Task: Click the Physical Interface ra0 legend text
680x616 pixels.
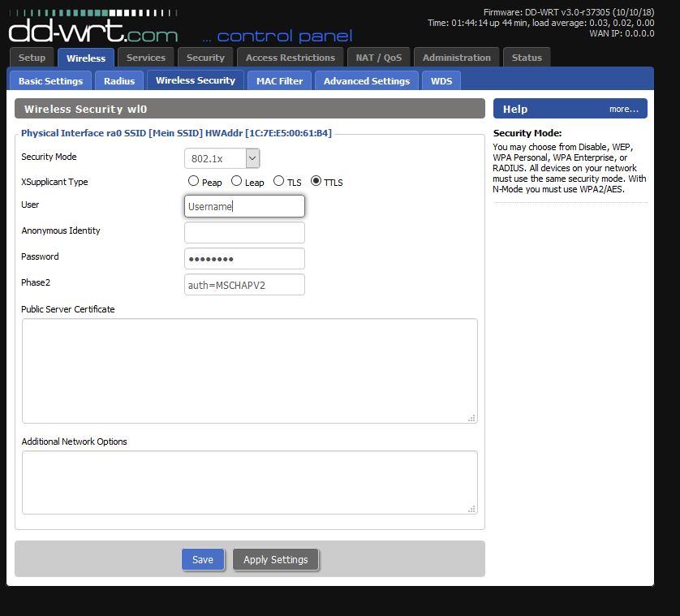Action: (176, 133)
